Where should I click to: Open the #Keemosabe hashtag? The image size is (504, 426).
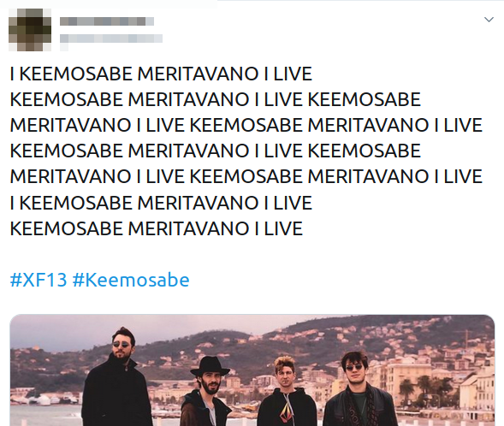pos(131,280)
